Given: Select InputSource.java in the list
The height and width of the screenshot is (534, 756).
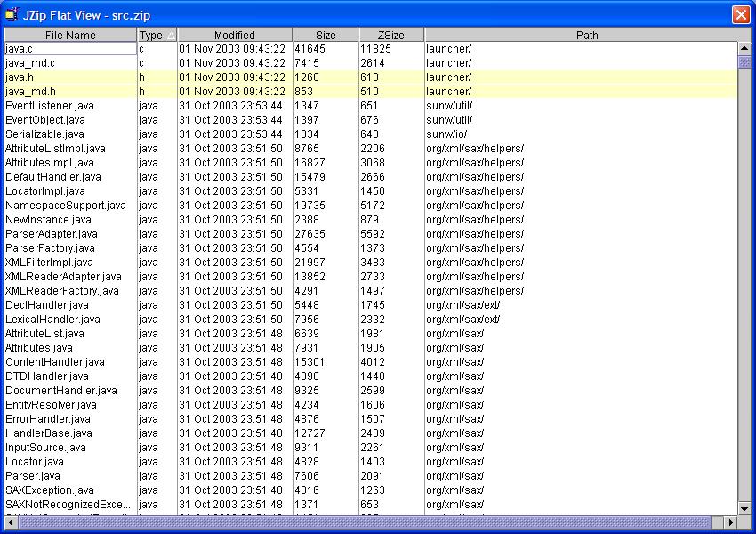Looking at the screenshot, I should pyautogui.click(x=45, y=447).
